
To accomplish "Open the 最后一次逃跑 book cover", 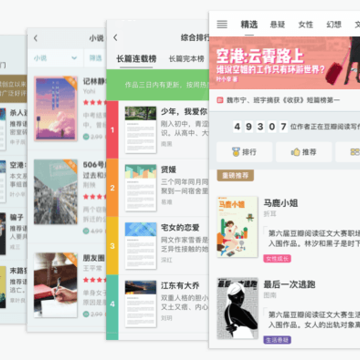I will point(237,308).
